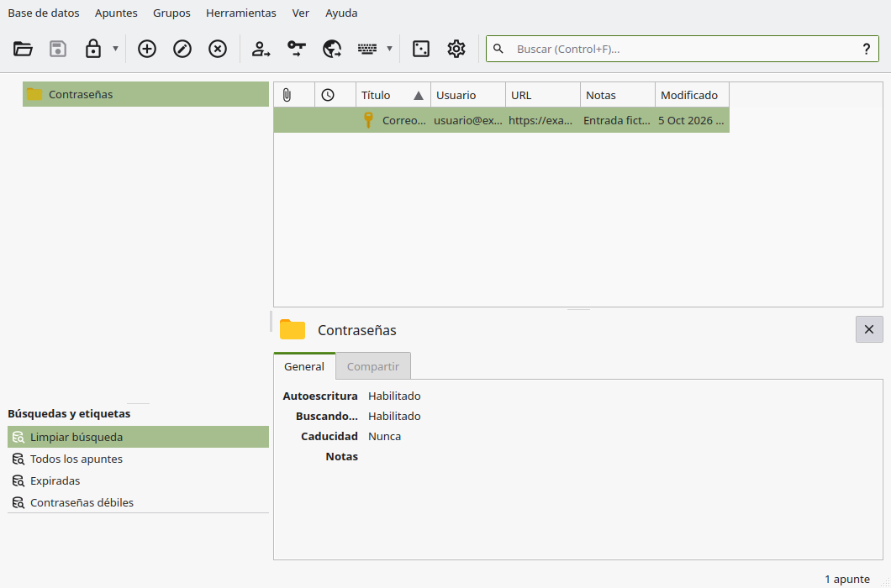Click the usuario@ex... username cell
Viewport: 891px width, 588px height.
coord(468,120)
